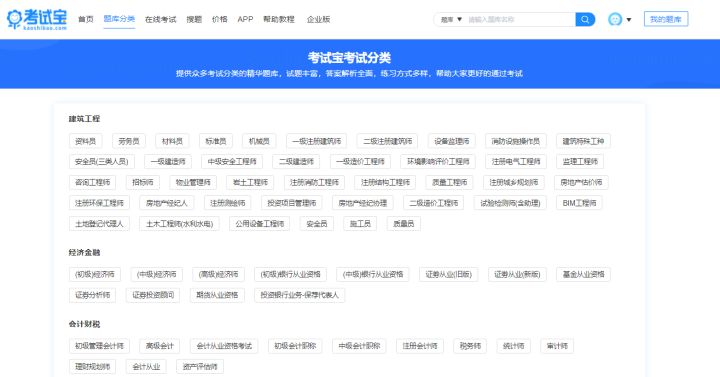
Task: Open 企业版 in the navigation bar
Action: tap(318, 19)
